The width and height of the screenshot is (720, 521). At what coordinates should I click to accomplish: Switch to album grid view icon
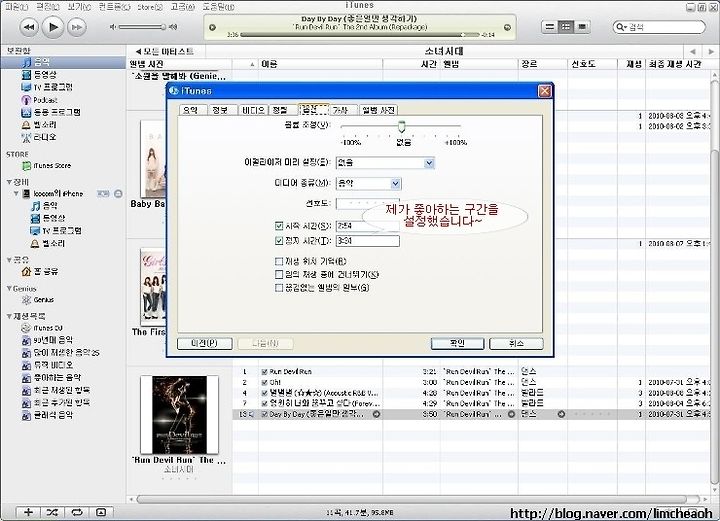click(566, 27)
